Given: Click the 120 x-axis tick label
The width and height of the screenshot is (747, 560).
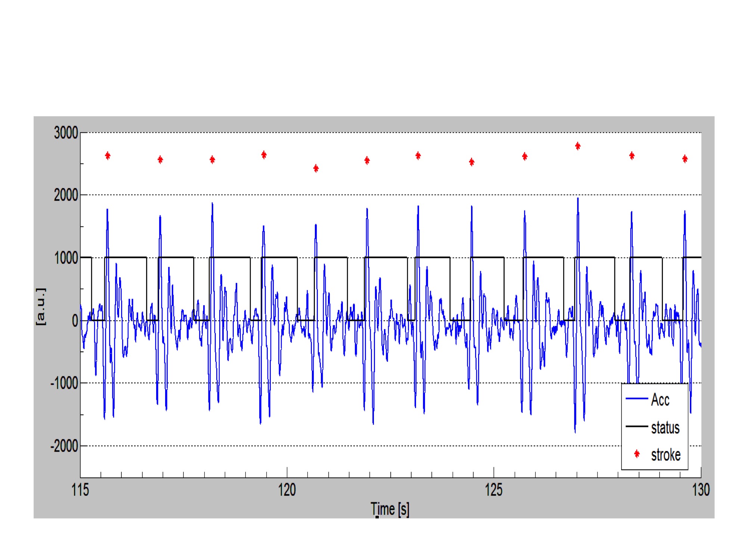Looking at the screenshot, I should click(x=287, y=489).
